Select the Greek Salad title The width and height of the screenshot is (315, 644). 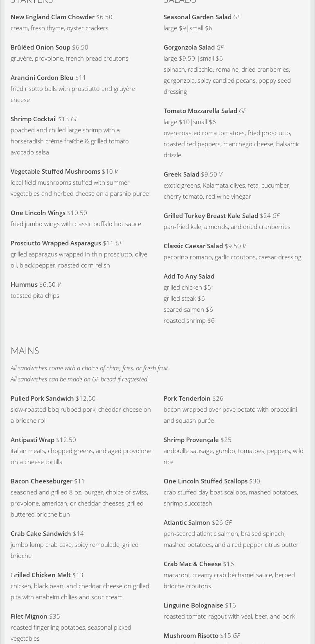pyautogui.click(x=181, y=174)
